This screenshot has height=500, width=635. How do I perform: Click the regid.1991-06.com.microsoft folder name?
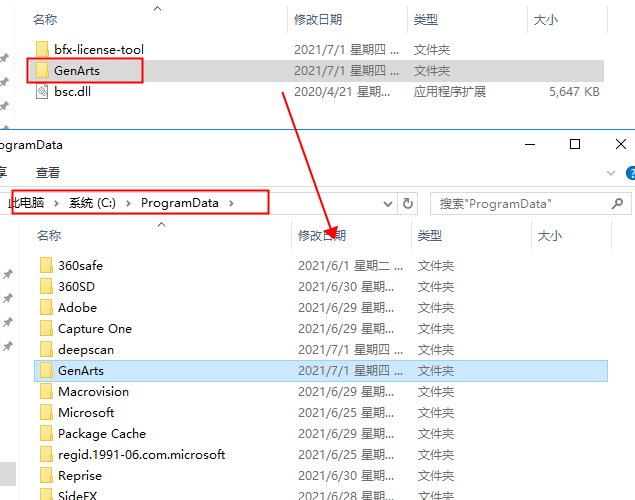141,455
